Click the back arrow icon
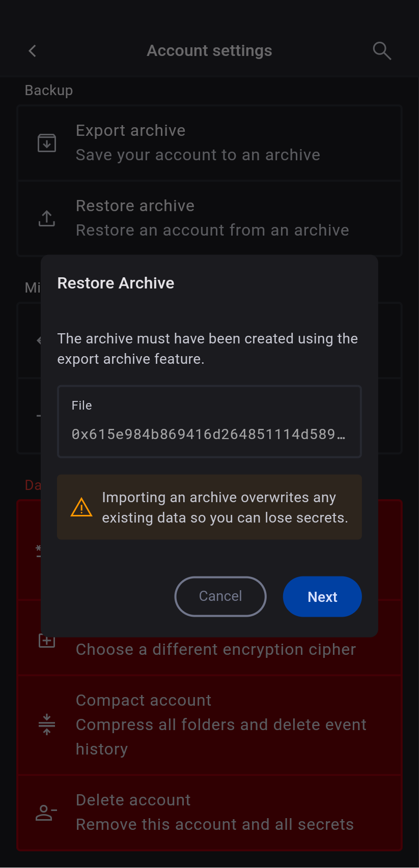The width and height of the screenshot is (419, 868). click(33, 51)
